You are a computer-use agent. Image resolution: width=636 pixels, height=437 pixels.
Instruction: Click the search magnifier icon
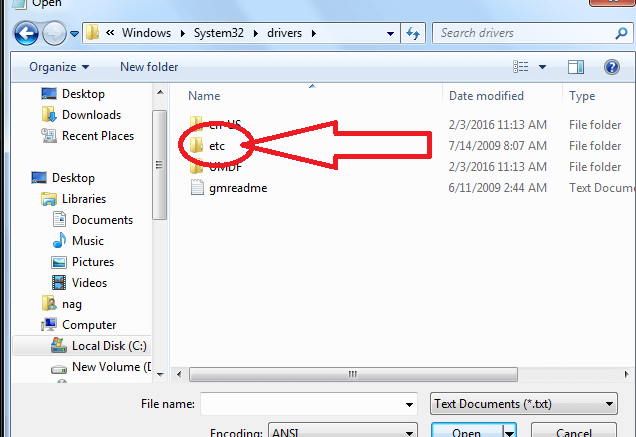(621, 33)
